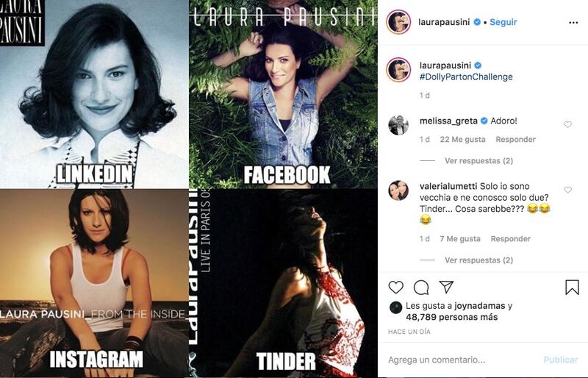Follow laurapausini with Seguir
This screenshot has height=378, width=588.
pos(503,22)
